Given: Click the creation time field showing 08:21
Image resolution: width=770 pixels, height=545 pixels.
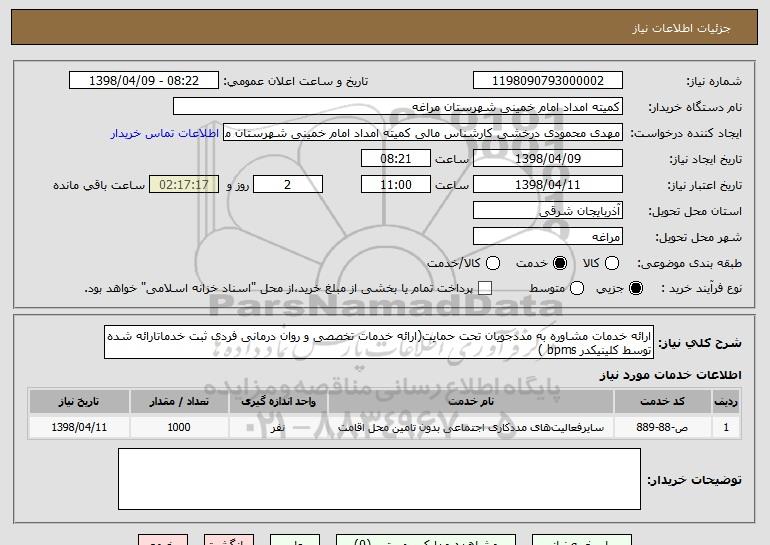Looking at the screenshot, I should coord(396,159).
